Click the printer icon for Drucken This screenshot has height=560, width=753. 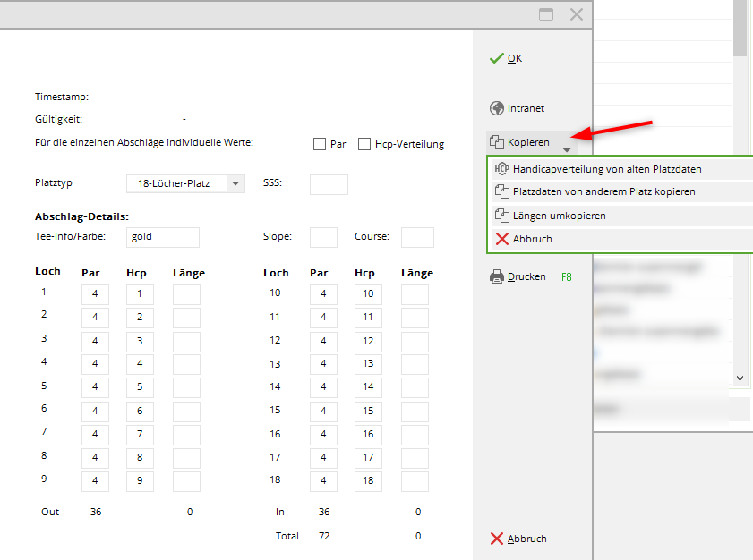[497, 277]
